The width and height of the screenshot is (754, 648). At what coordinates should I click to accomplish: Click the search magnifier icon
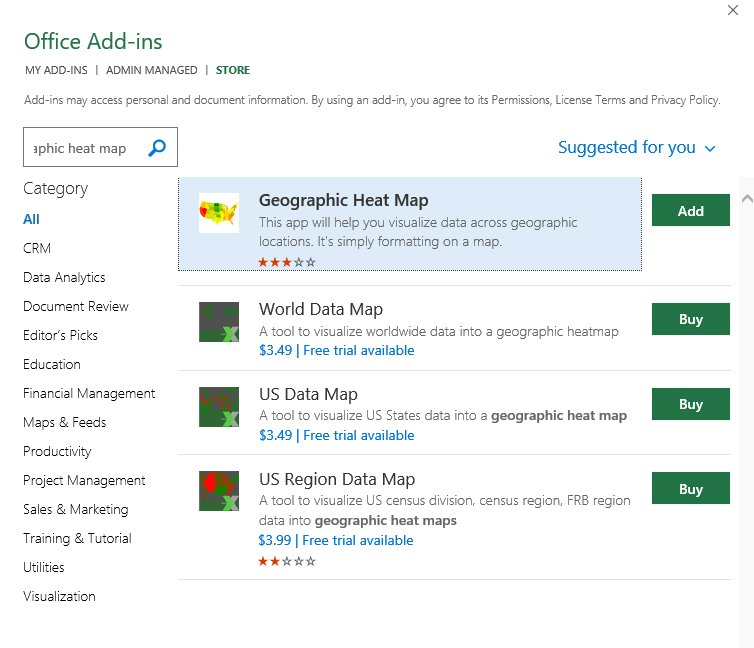click(157, 148)
